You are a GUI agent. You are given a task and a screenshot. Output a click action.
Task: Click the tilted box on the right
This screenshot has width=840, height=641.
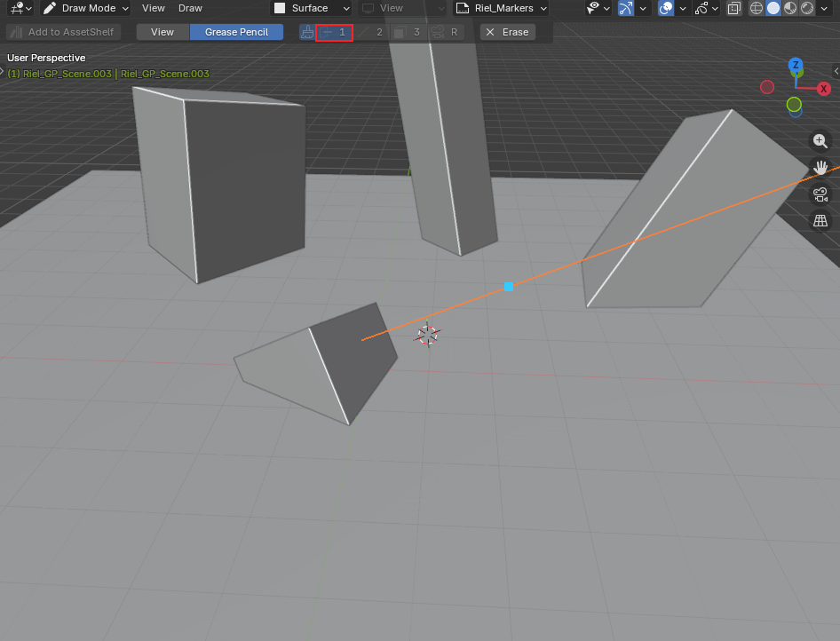(x=691, y=214)
